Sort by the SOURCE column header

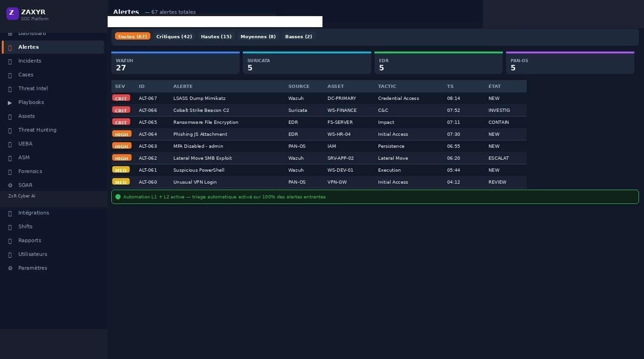coord(299,87)
